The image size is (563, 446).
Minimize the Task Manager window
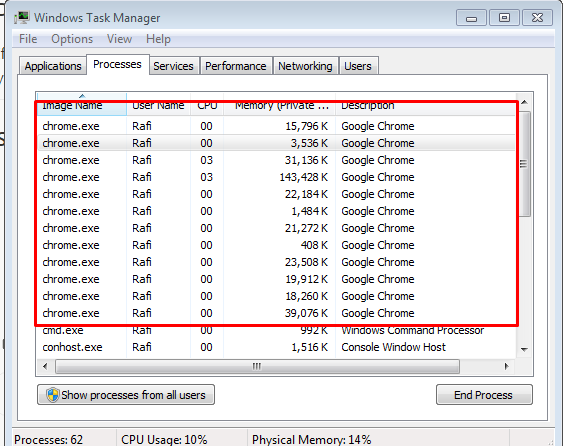point(471,18)
